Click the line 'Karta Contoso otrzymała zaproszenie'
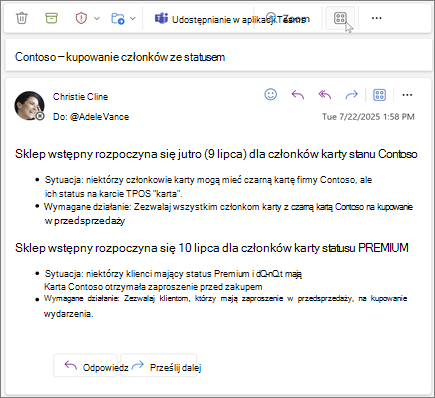Image resolution: width=435 pixels, height=398 pixels. point(153,287)
